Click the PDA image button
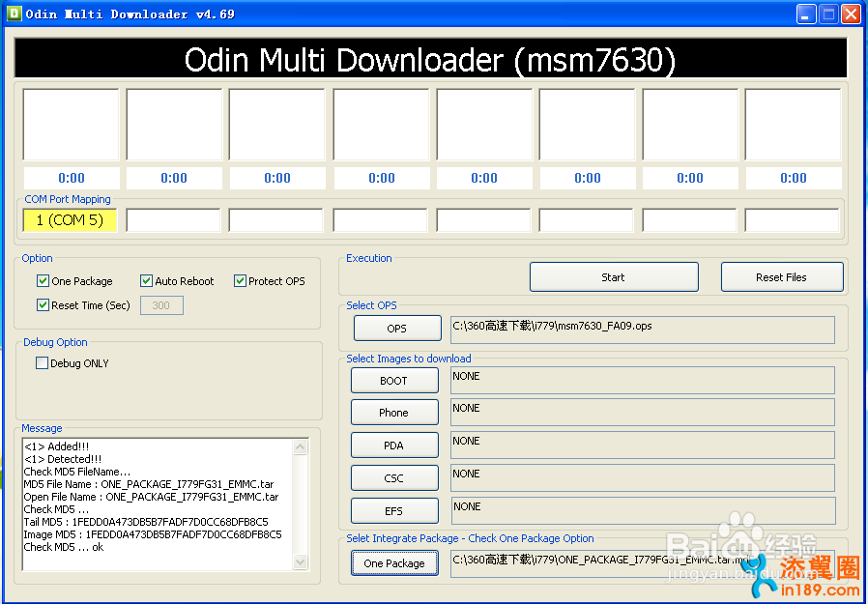This screenshot has width=868, height=604. click(x=394, y=446)
